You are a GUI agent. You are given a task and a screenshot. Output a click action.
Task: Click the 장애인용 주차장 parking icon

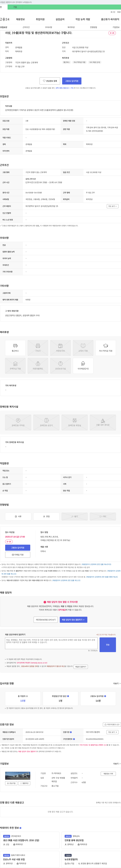18,423
